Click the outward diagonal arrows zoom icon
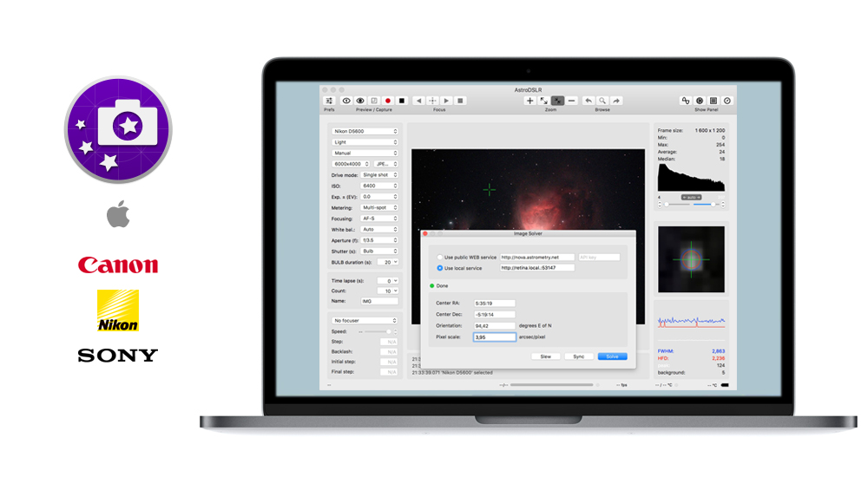Viewport: 868px width, 490px height. click(x=543, y=101)
